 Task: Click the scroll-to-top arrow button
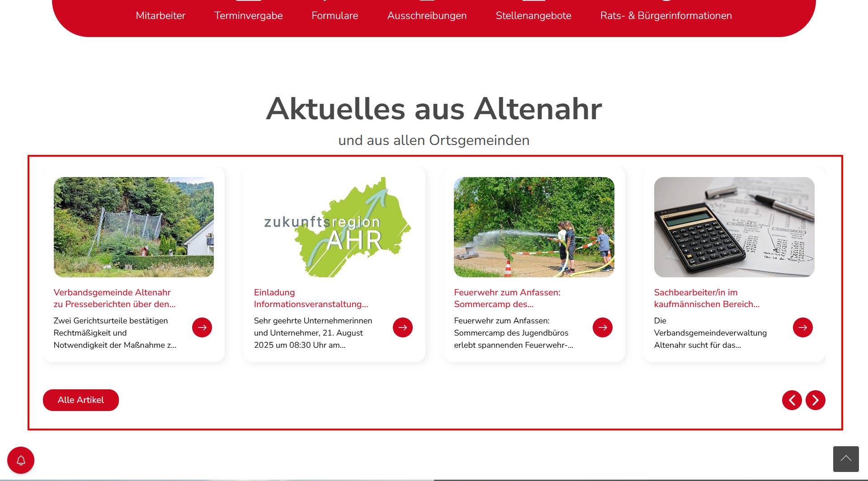click(846, 459)
